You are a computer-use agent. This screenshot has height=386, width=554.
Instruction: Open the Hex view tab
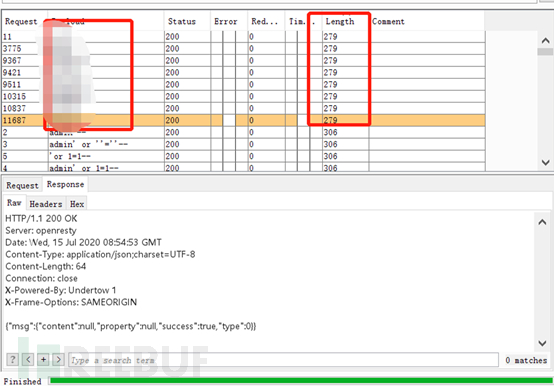pyautogui.click(x=77, y=204)
